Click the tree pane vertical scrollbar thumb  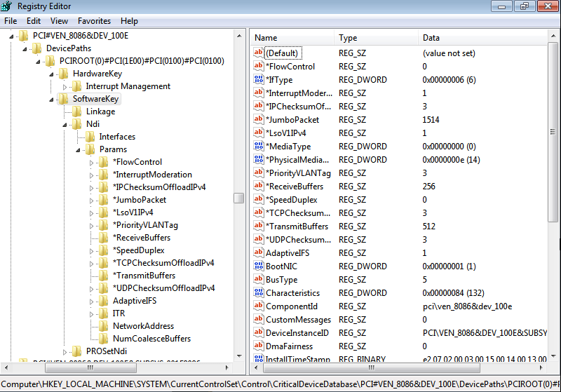(x=239, y=198)
